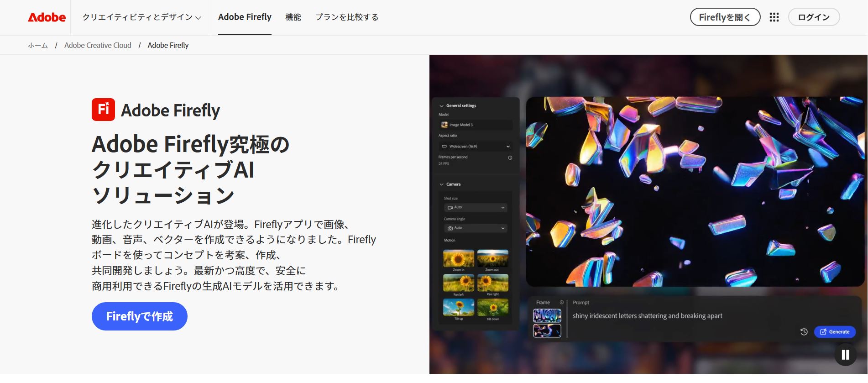The width and height of the screenshot is (868, 383).
Task: Click the blue Fireflyで作成 button
Action: pos(140,316)
